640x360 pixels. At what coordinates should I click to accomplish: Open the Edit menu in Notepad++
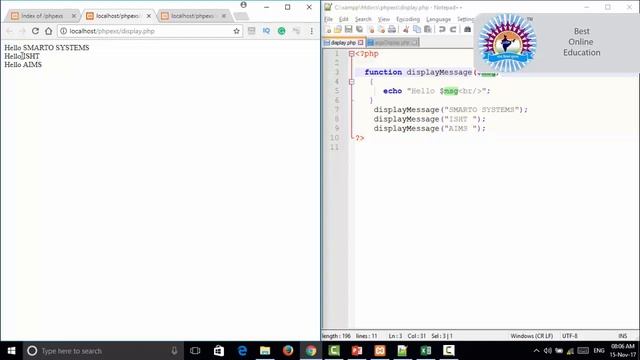tap(344, 19)
